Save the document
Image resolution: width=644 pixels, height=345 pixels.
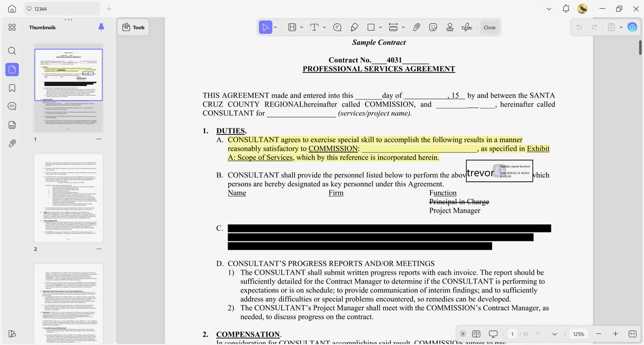[x=611, y=27]
